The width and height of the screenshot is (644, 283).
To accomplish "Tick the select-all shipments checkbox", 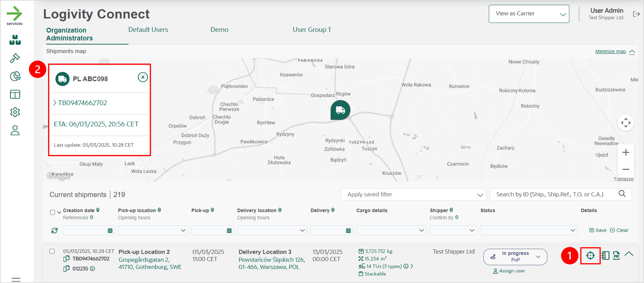I will point(52,213).
